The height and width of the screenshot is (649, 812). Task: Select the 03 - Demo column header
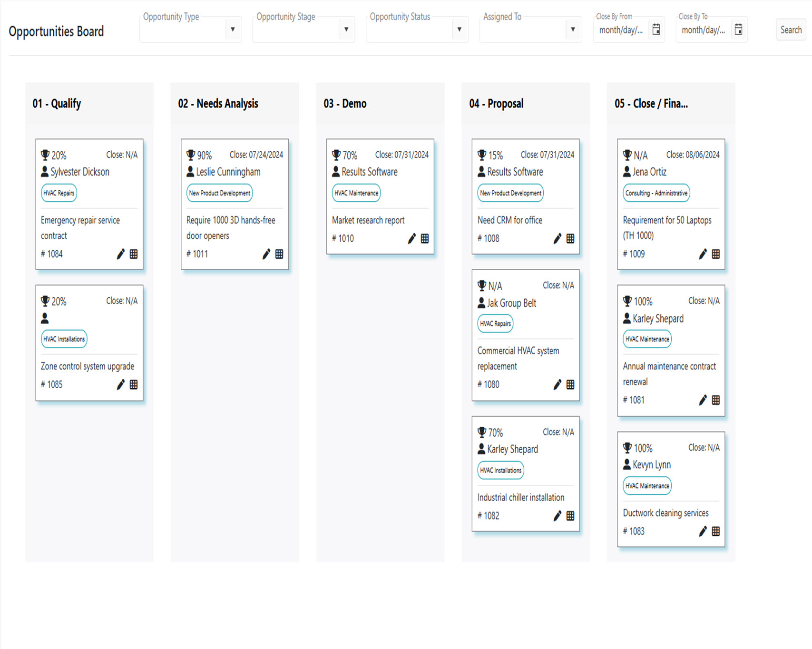(x=345, y=104)
